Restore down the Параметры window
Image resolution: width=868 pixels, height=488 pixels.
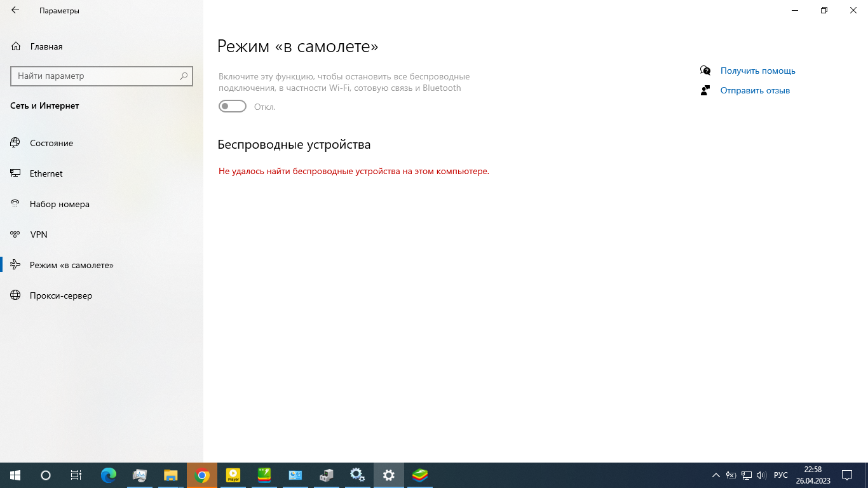tap(824, 10)
